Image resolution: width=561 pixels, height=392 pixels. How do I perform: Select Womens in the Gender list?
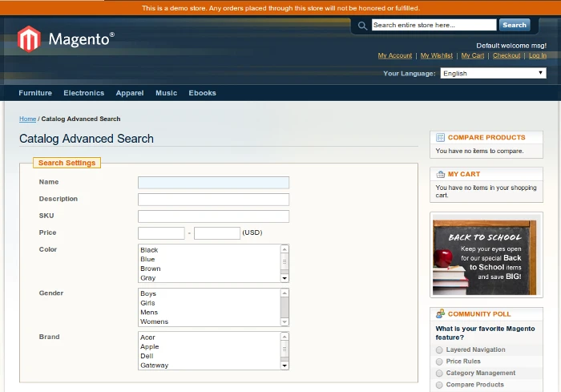pyautogui.click(x=210, y=321)
